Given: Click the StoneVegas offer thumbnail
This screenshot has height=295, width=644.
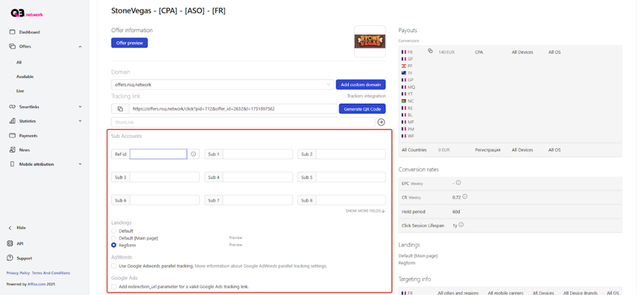Looking at the screenshot, I should (370, 42).
